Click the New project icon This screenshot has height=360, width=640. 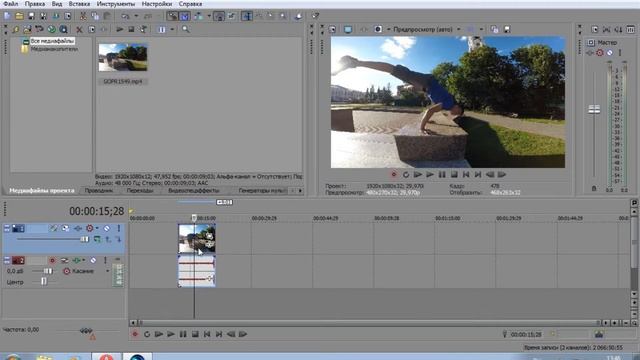point(7,16)
